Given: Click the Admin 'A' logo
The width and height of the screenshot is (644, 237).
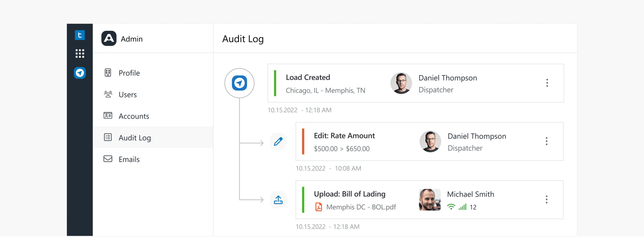Looking at the screenshot, I should 108,38.
